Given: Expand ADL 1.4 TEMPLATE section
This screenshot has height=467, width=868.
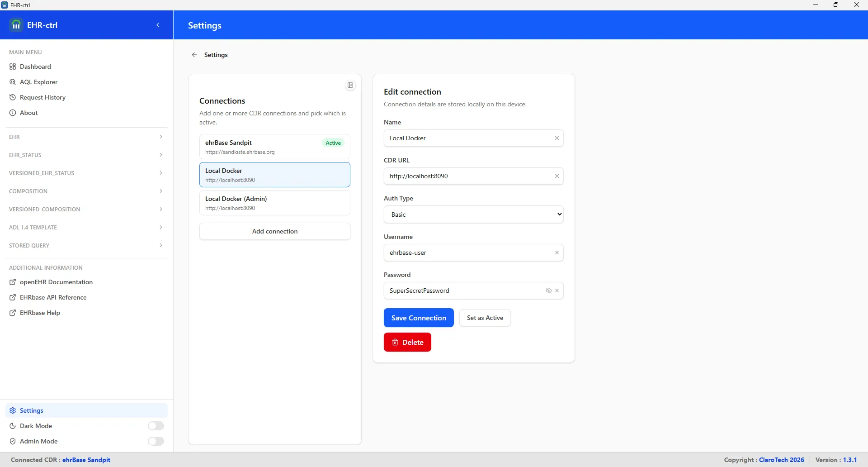Looking at the screenshot, I should (x=86, y=227).
